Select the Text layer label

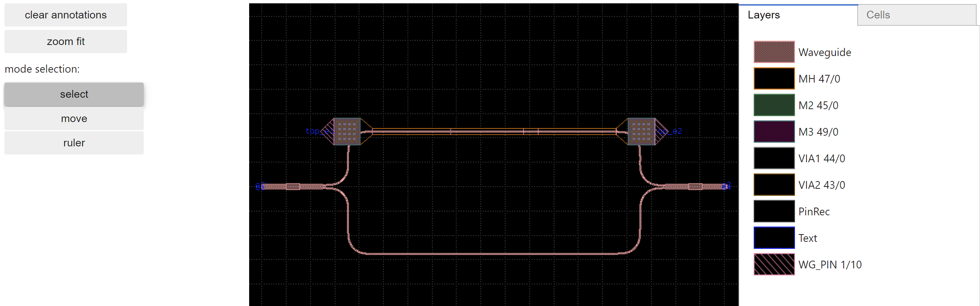[x=807, y=238]
